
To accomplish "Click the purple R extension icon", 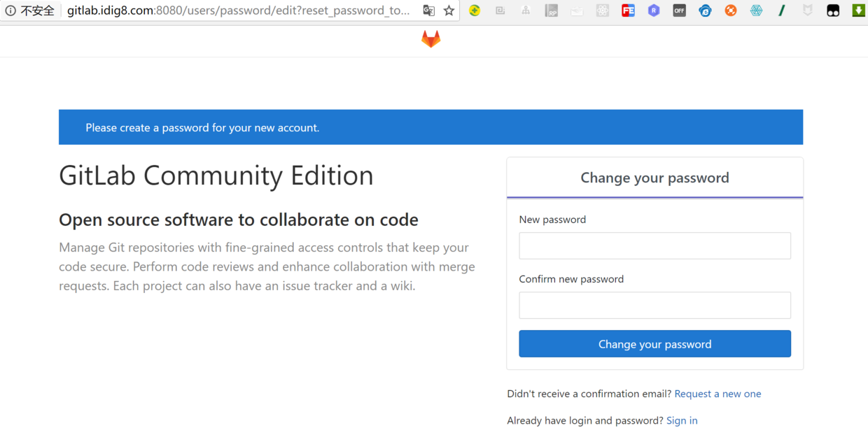I will click(653, 10).
